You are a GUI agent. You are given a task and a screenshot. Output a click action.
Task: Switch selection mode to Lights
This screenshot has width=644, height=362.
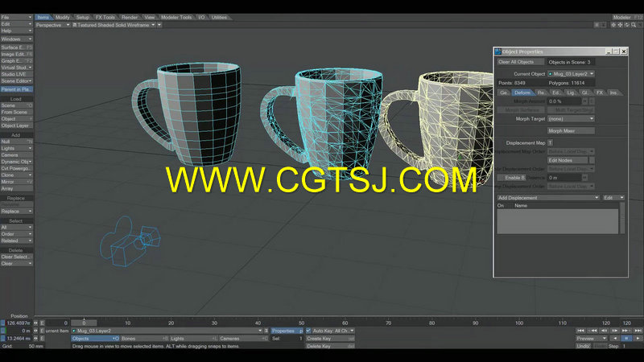193,339
